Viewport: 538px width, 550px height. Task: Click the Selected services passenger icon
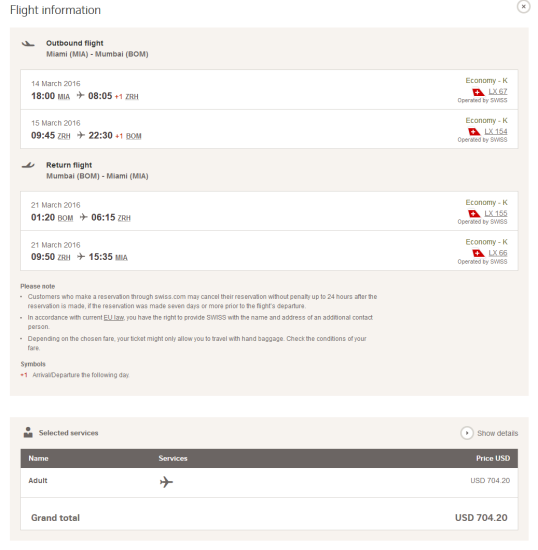click(x=28, y=432)
